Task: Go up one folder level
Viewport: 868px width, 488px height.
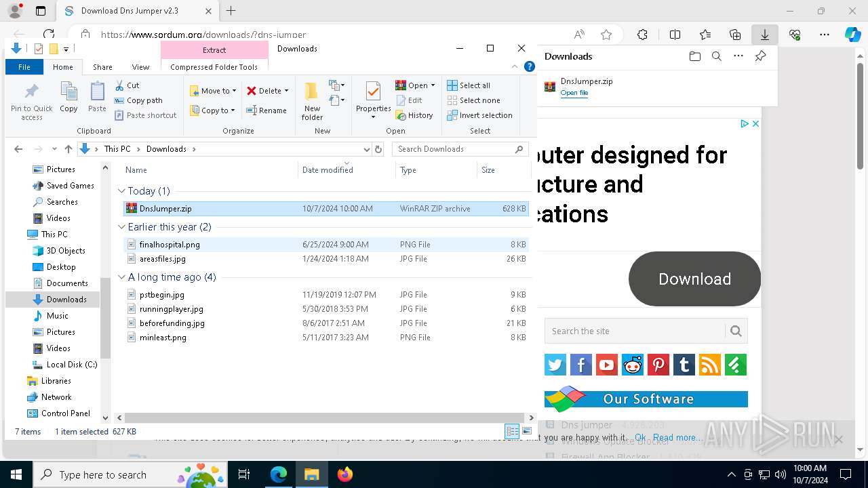Action: pyautogui.click(x=68, y=149)
